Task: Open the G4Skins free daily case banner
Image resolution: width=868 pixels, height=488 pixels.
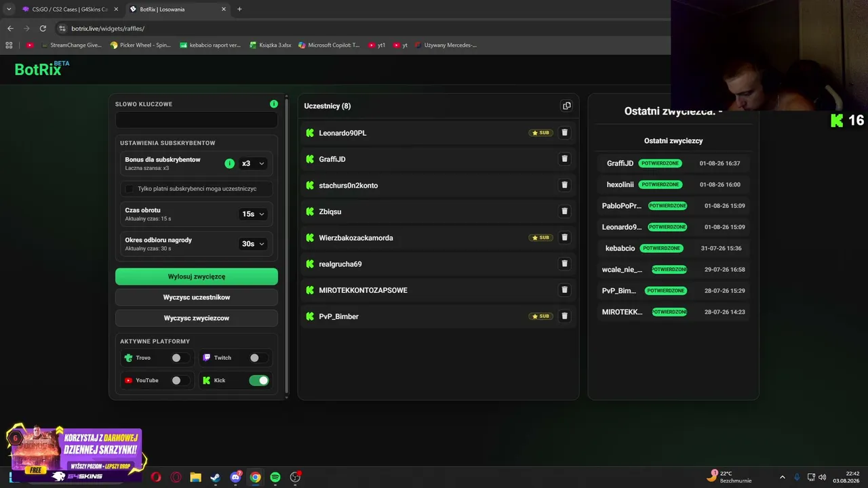Action: pos(75,453)
